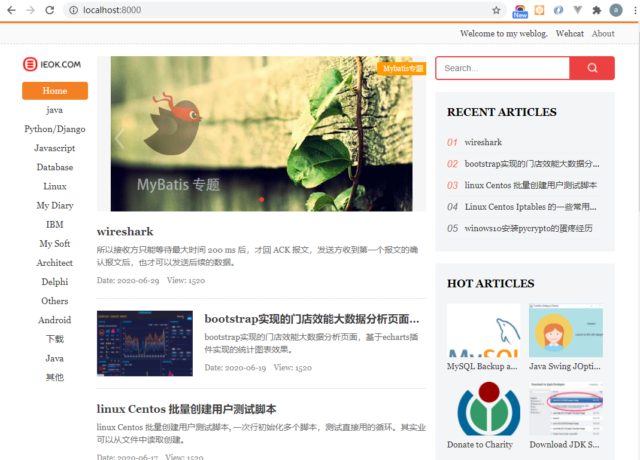Click the browser back arrow

tap(11, 10)
